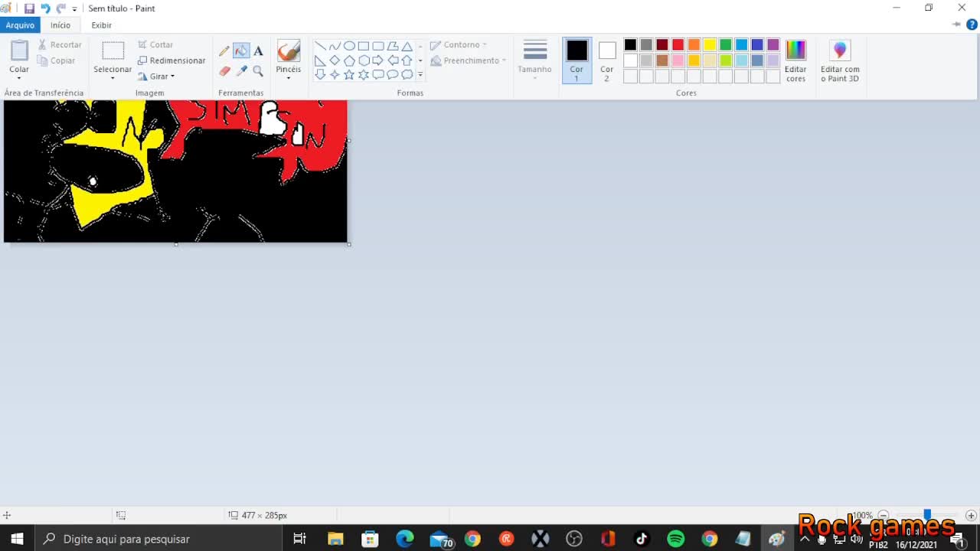Viewport: 980px width, 551px height.
Task: Click the Windows search box
Action: [x=158, y=539]
